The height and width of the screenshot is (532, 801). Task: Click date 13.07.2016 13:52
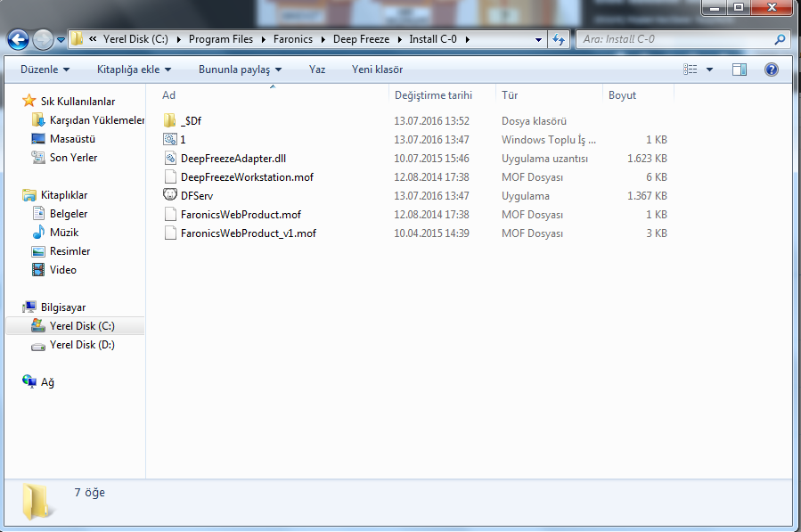[431, 121]
